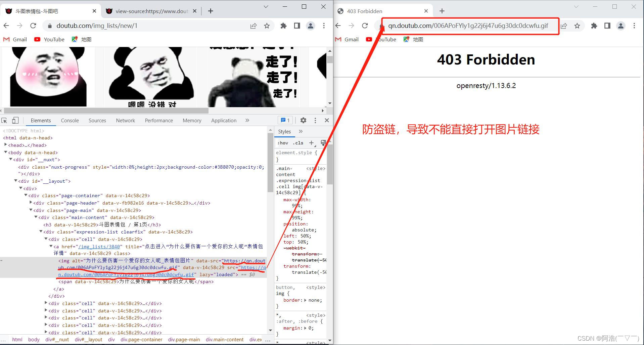Bookmark the 403 page with star icon
This screenshot has width=644, height=345.
click(577, 26)
